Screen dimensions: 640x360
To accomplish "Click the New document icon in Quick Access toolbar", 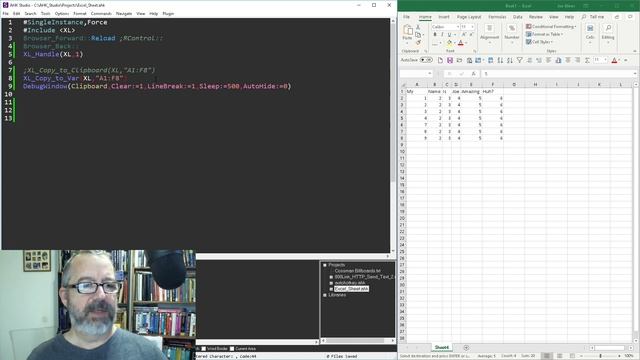I will (x=440, y=60).
